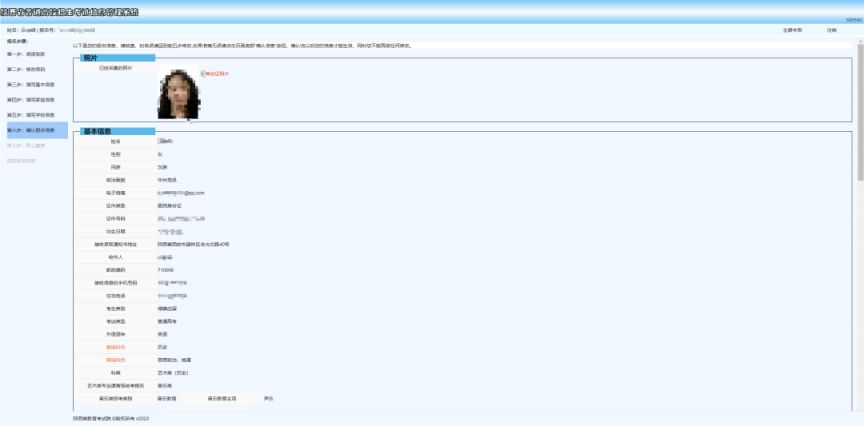Image resolution: width=864 pixels, height=426 pixels.
Task: Click greyed-out 第七步 网上缴费 step
Action: (x=26, y=146)
